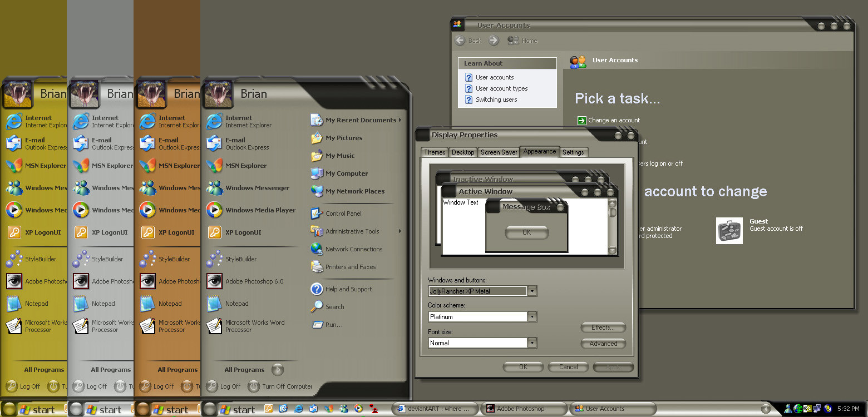Select the Appearance tab
The width and height of the screenshot is (868, 417).
539,152
